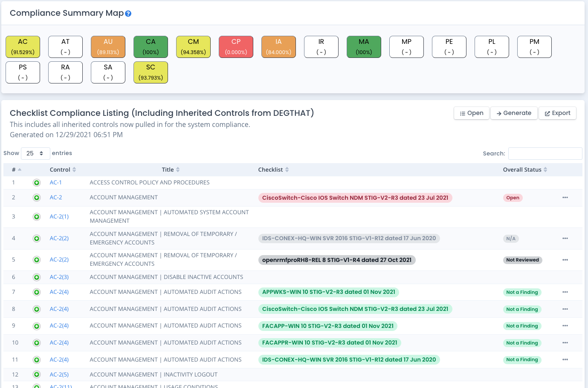
Task: Click the Open button in the listing header
Action: [x=471, y=113]
